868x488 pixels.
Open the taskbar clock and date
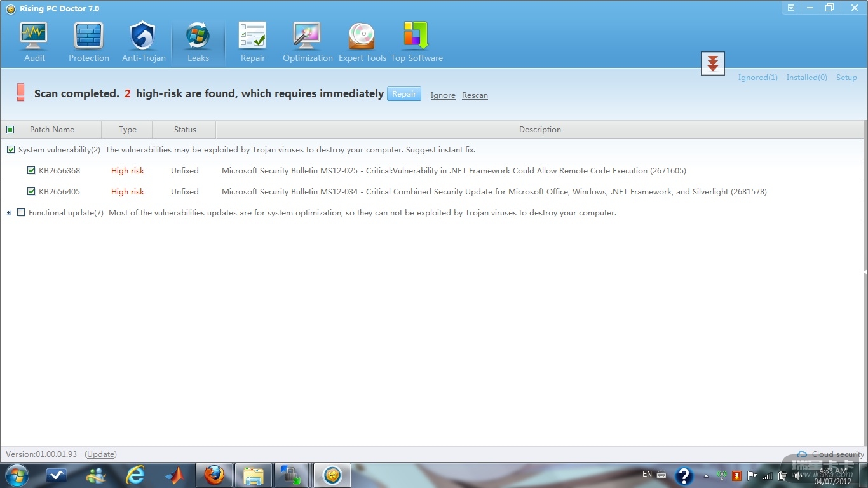pyautogui.click(x=832, y=476)
